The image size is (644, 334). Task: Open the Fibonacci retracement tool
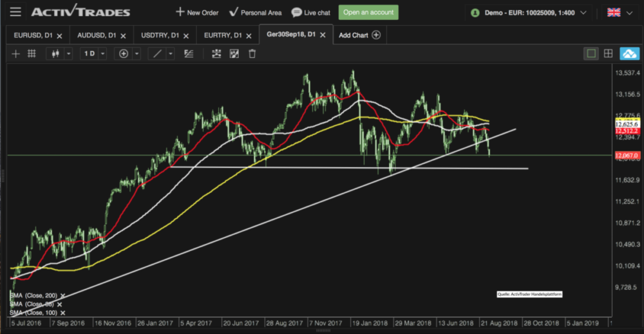[189, 54]
